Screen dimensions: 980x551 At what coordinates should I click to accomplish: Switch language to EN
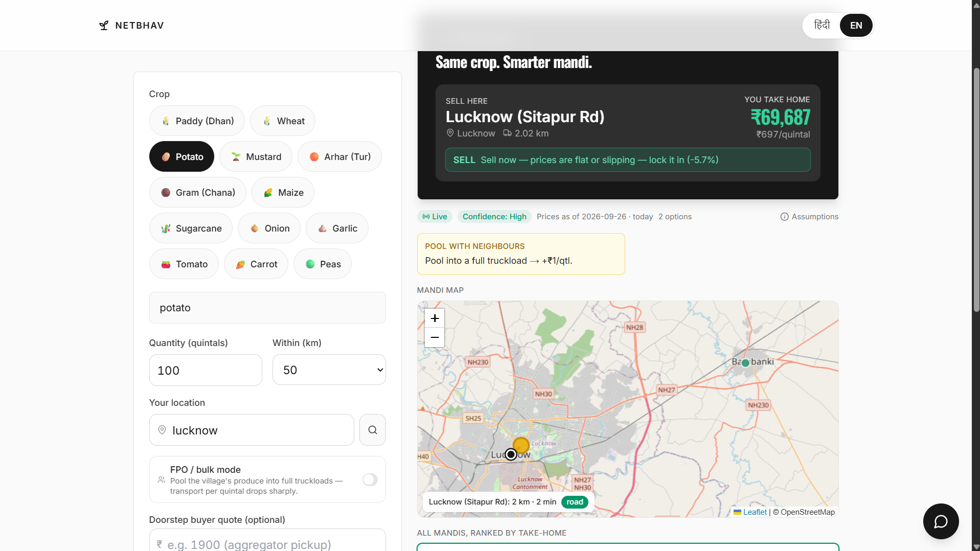(x=856, y=26)
